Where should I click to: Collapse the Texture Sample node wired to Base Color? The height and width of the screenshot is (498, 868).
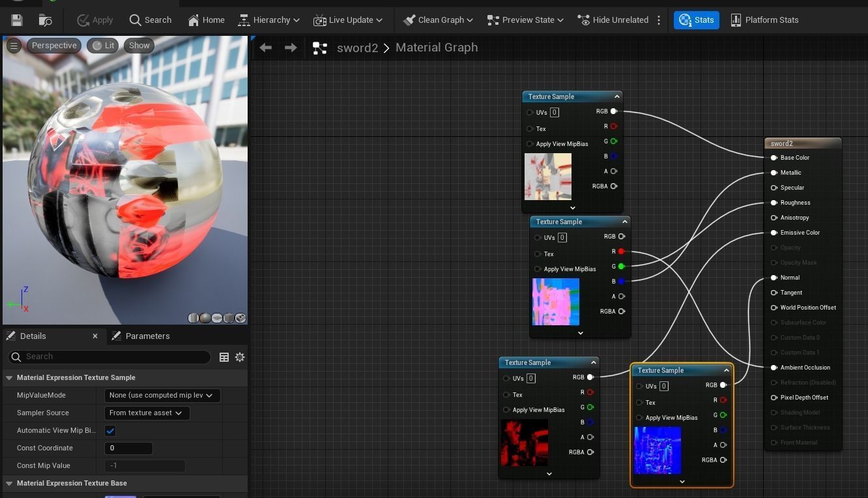(616, 96)
